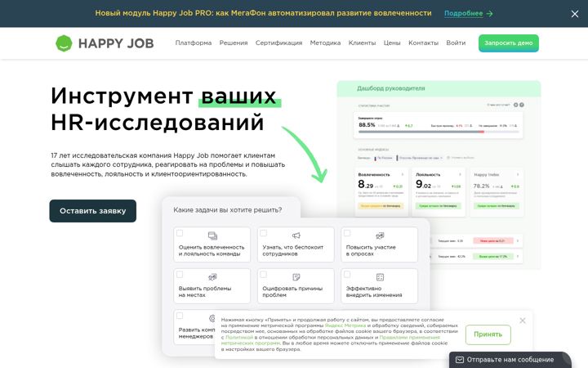Viewport: 588px width, 368px height.
Task: Click the Happy Job smiley logo icon
Action: (x=64, y=43)
